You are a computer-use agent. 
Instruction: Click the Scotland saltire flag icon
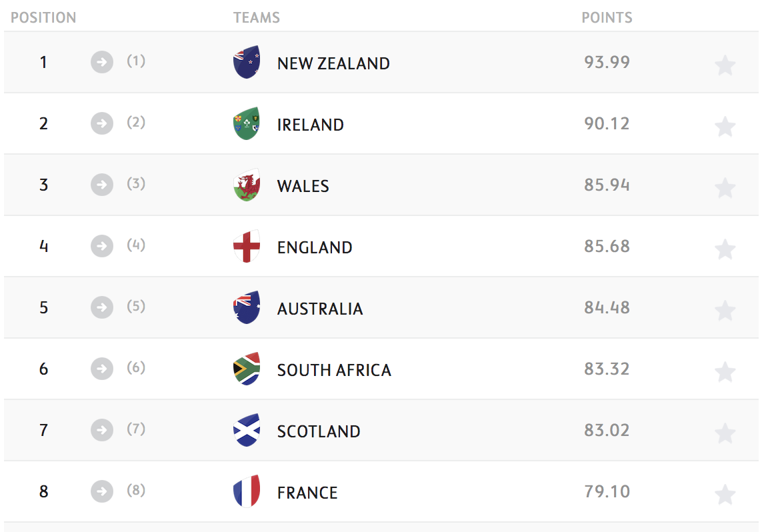point(246,430)
